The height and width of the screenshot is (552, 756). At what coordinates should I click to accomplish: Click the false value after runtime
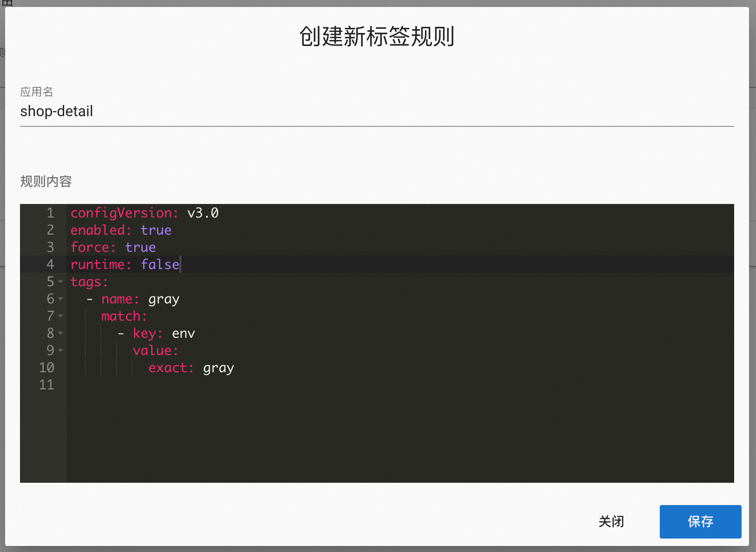click(160, 264)
